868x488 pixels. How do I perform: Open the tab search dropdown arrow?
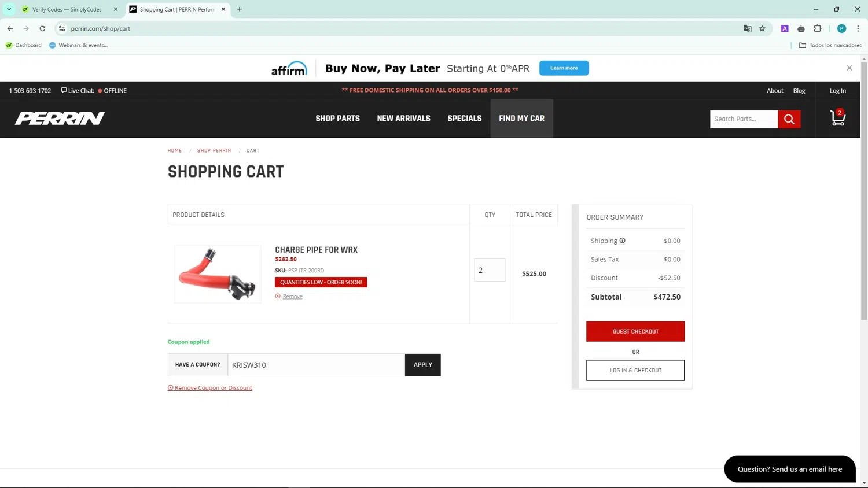(9, 9)
